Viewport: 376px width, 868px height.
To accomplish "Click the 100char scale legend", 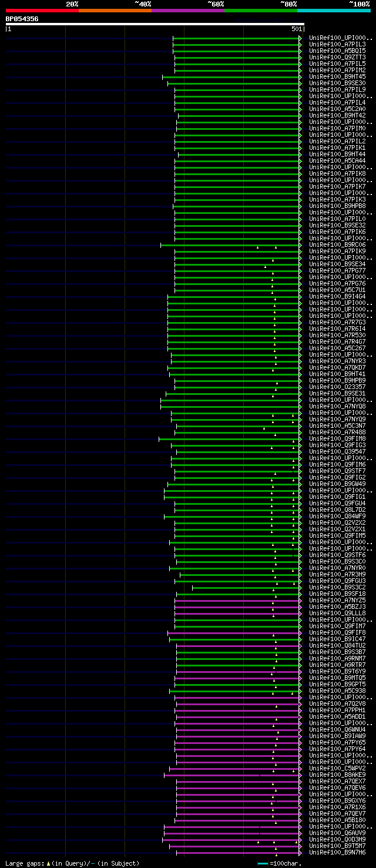I will pyautogui.click(x=280, y=863).
